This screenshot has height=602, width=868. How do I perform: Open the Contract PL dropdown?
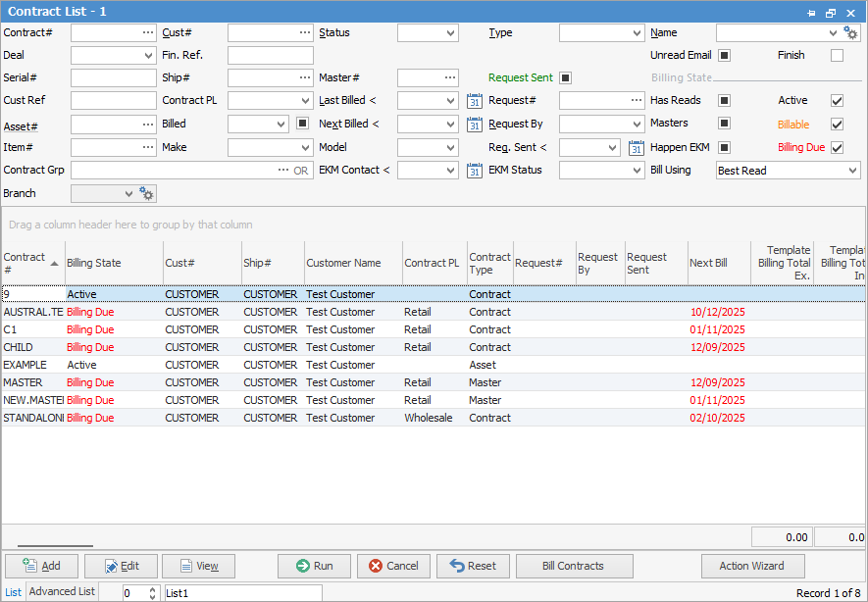pos(306,101)
